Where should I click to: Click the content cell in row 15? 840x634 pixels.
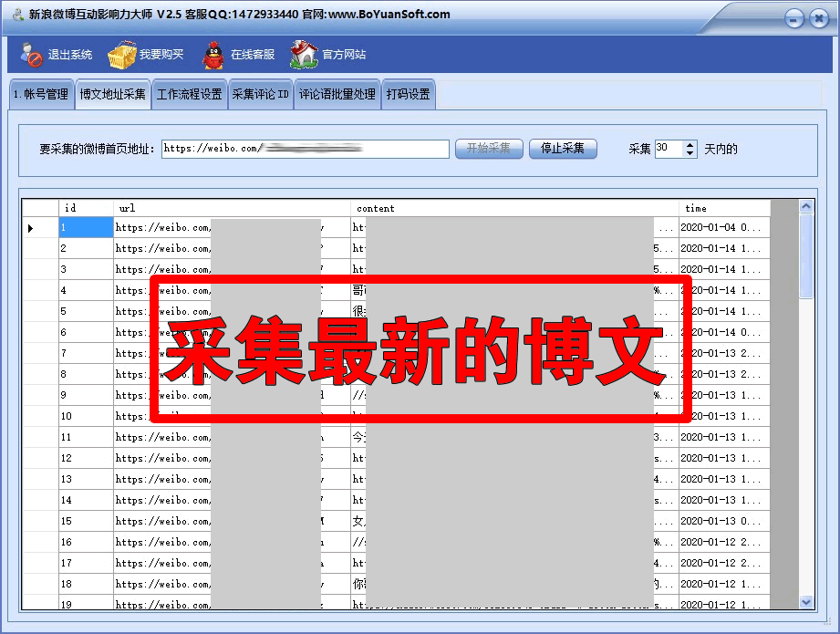(x=514, y=521)
